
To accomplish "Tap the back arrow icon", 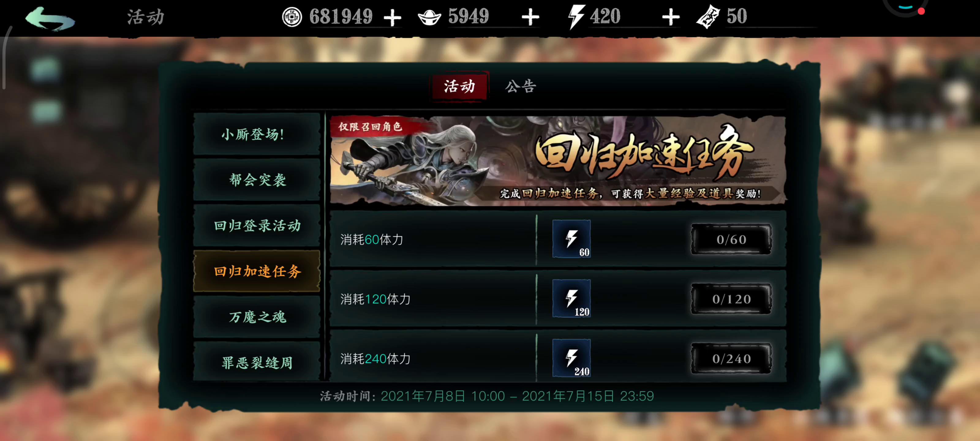I will tap(50, 18).
